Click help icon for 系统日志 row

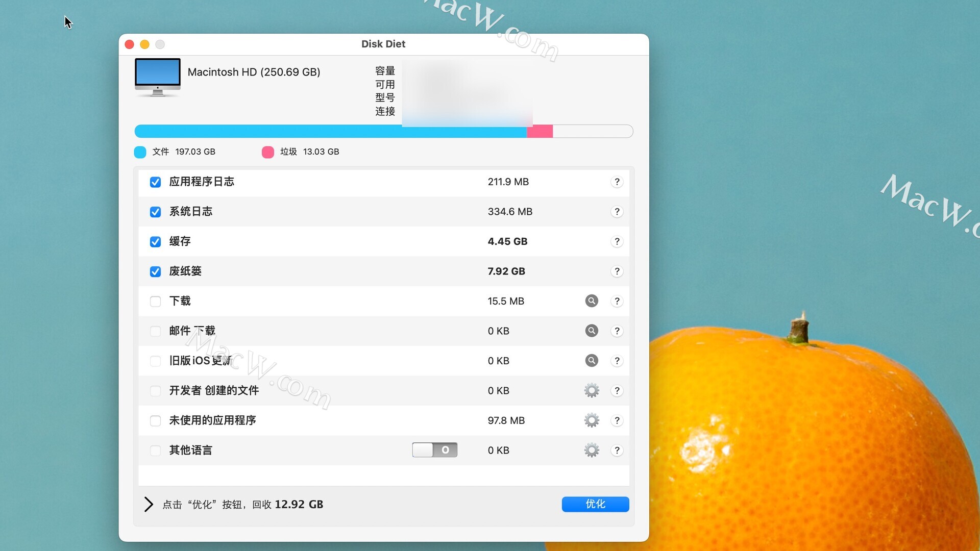pyautogui.click(x=617, y=212)
